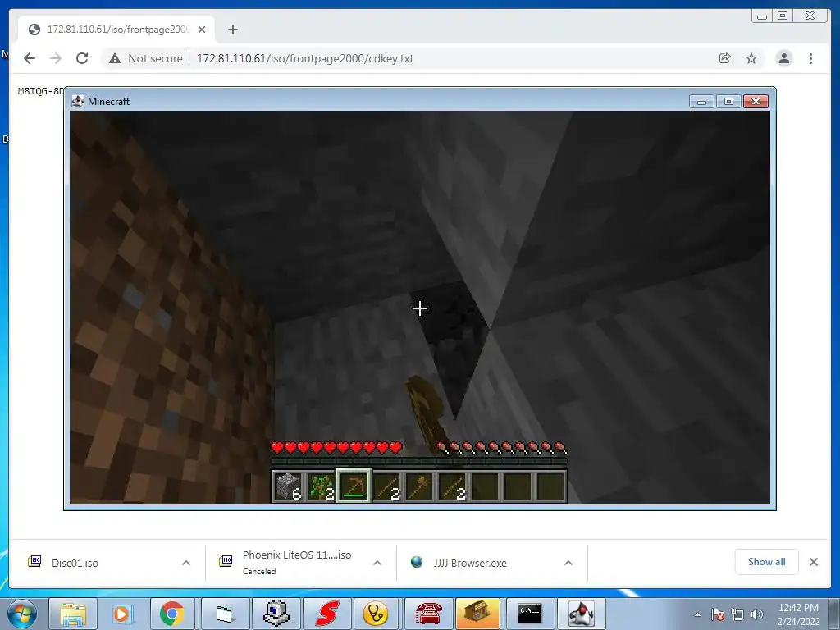The height and width of the screenshot is (630, 840).
Task: Minimize the Minecraft window
Action: [702, 101]
